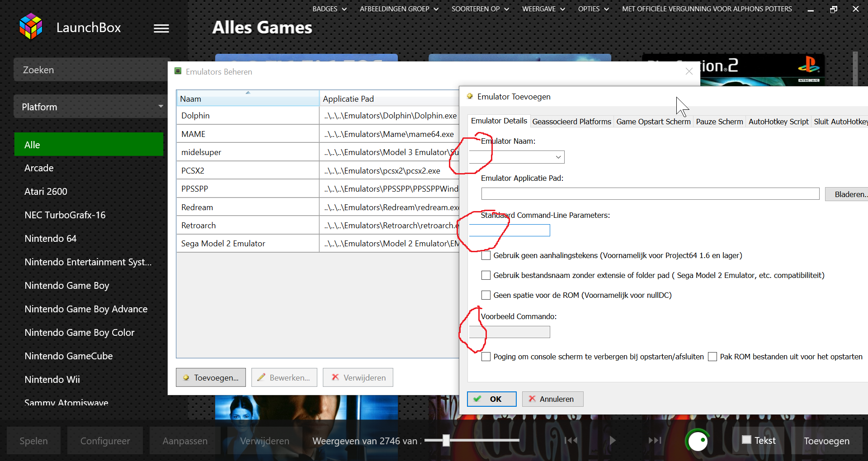Play music with the play icon

point(613,440)
